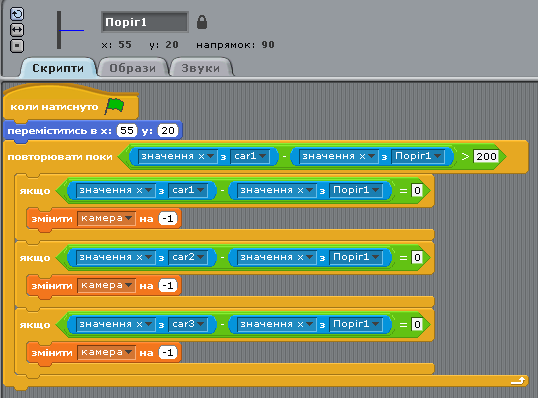538x398 pixels.
Task: Select the 'only face left-right' rotation icon
Action: [17, 30]
